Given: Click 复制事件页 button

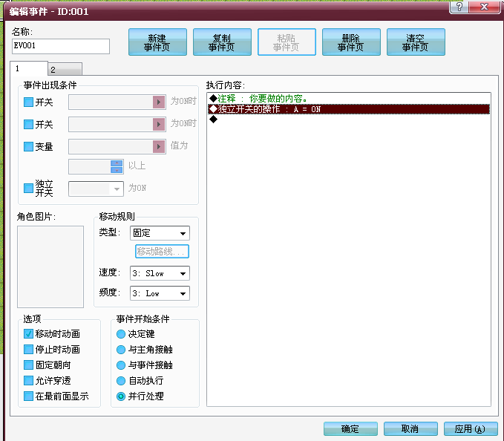Looking at the screenshot, I should [x=222, y=42].
